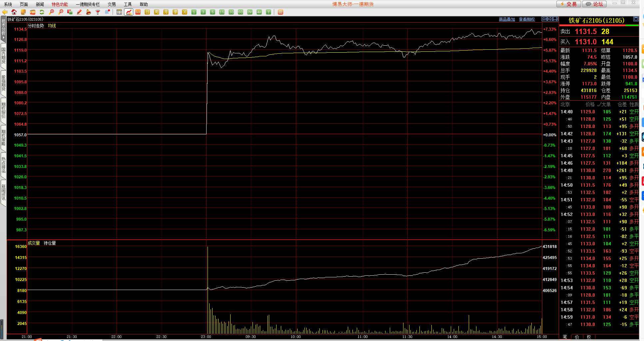Select the 60-minute period button
644x341 pixels.
point(241,12)
